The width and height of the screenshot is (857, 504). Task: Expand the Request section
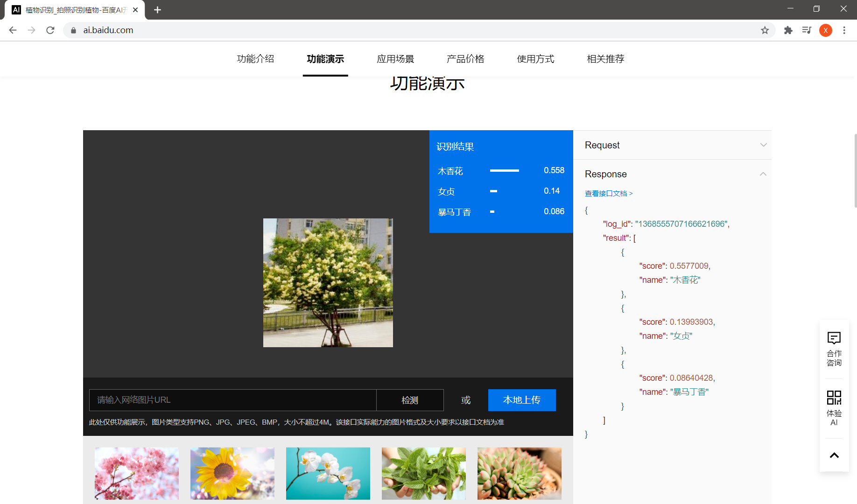[672, 145]
